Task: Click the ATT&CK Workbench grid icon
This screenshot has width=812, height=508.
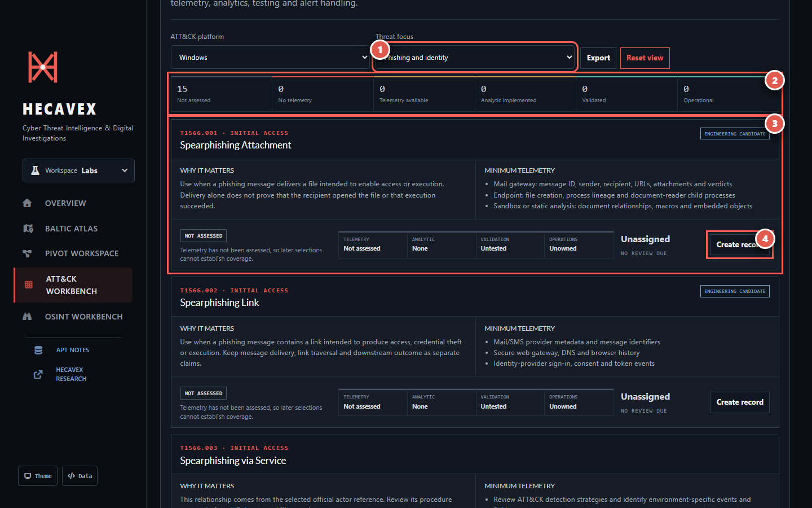Action: [x=29, y=285]
